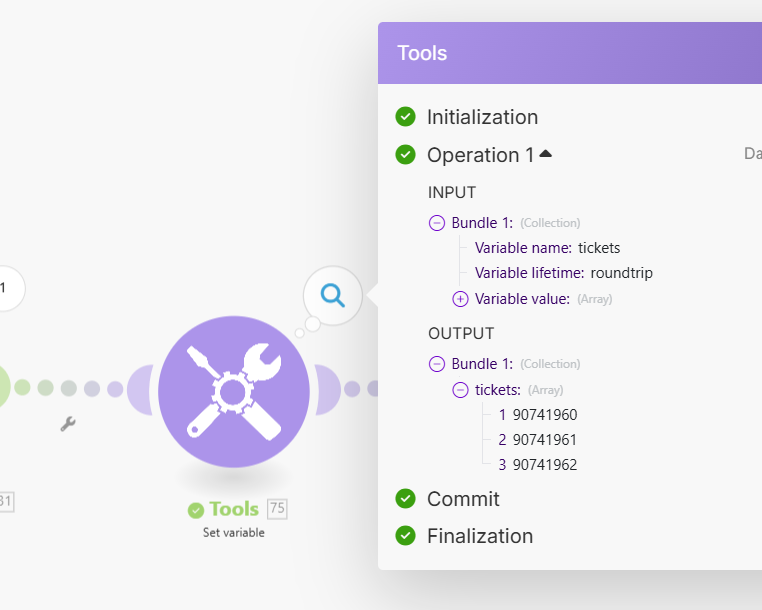Click the green checkmark beside Finalization
Screen dimensions: 762x610
405,536
